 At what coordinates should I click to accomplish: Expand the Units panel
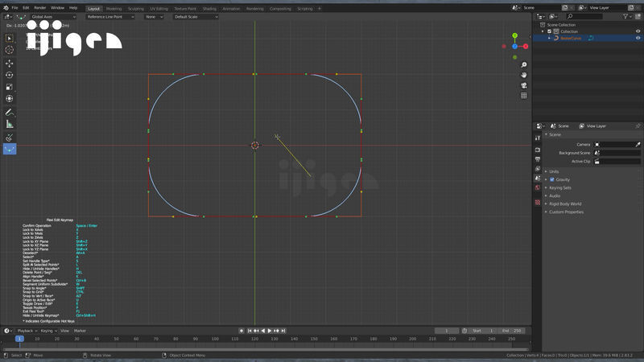552,171
